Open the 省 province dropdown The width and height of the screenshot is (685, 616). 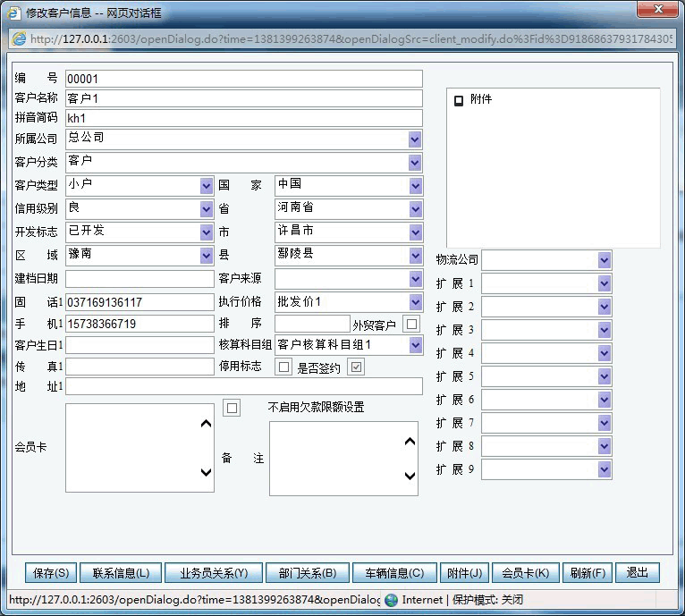click(x=415, y=209)
